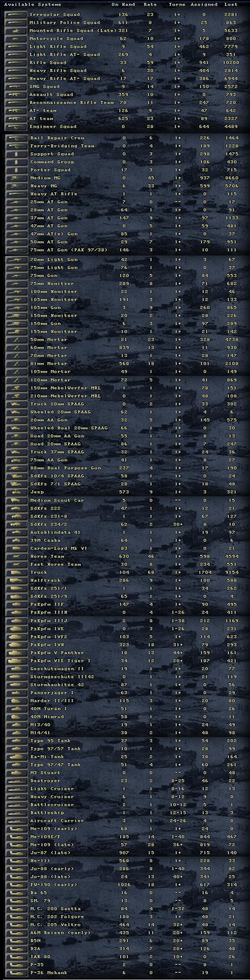Click the Turns column header

tap(177, 5)
